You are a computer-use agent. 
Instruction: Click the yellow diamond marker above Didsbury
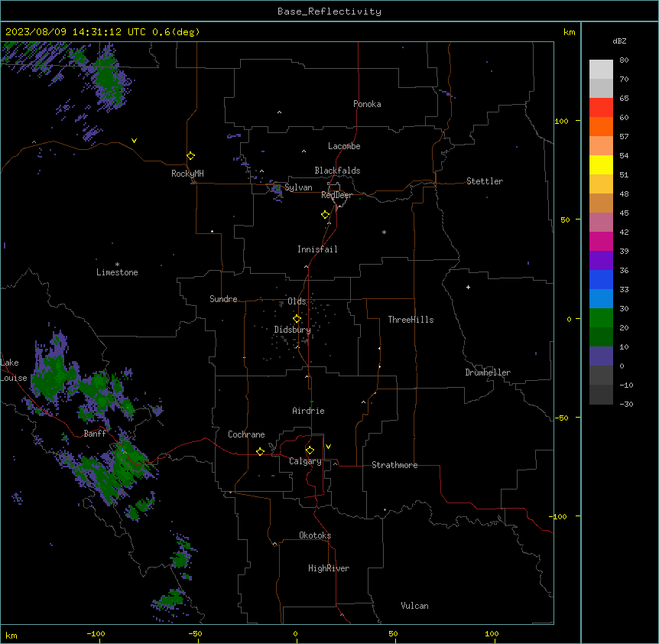297,319
